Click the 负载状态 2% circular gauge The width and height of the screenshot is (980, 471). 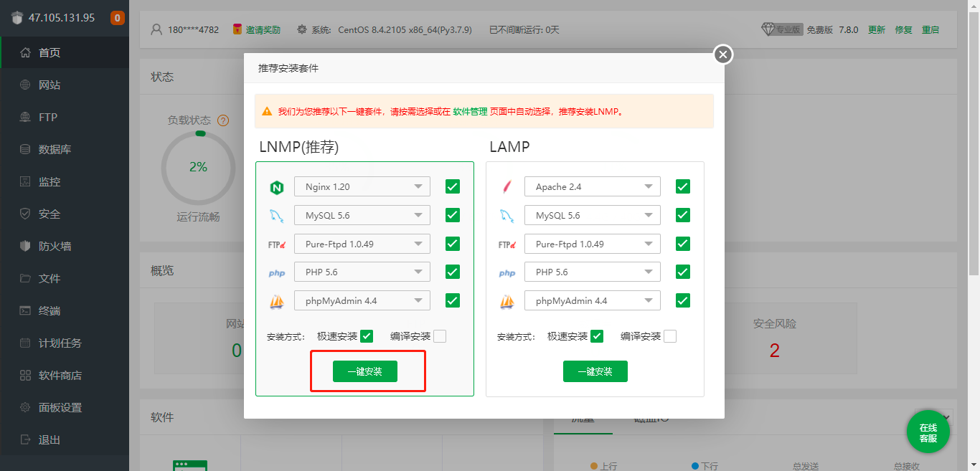[199, 167]
